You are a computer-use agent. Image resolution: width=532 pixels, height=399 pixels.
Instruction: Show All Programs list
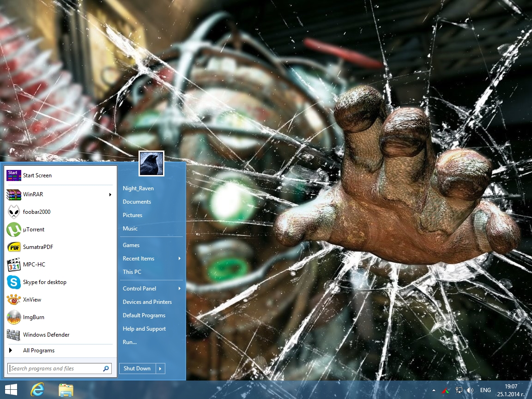pyautogui.click(x=60, y=351)
